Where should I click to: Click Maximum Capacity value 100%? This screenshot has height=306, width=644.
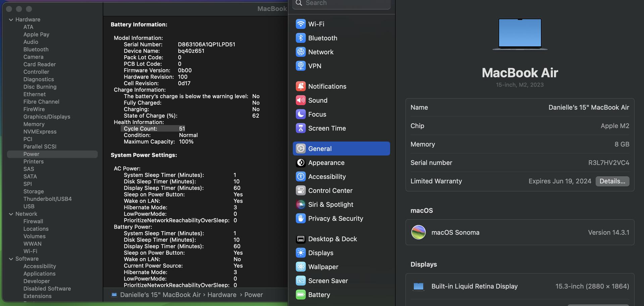186,142
